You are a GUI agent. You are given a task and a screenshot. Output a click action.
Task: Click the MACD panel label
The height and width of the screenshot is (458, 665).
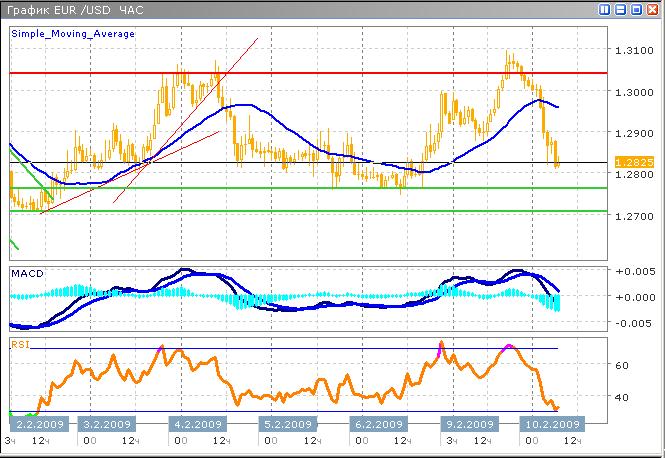pos(25,273)
